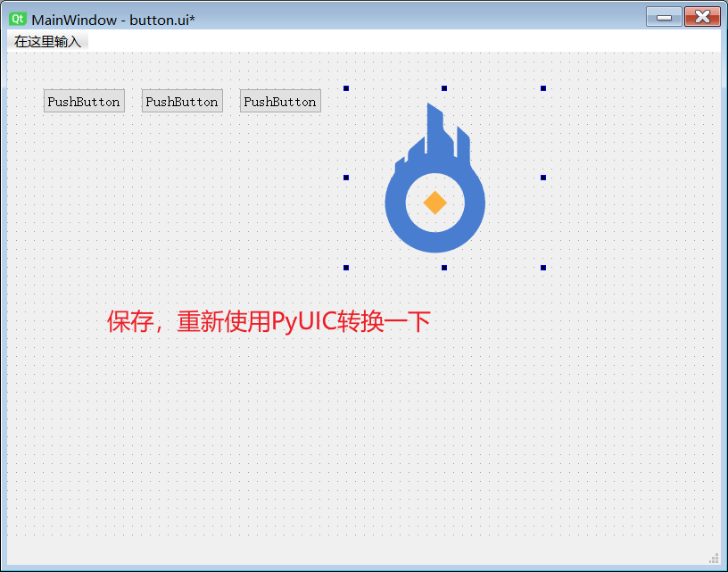The image size is (728, 572).
Task: Grab the top-center selection handle of the logo
Action: point(444,88)
